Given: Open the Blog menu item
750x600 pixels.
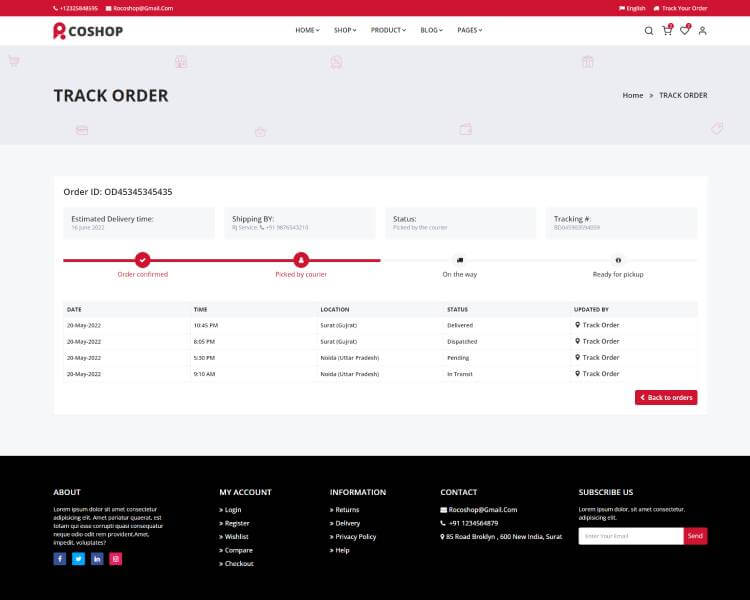Looking at the screenshot, I should pyautogui.click(x=431, y=30).
